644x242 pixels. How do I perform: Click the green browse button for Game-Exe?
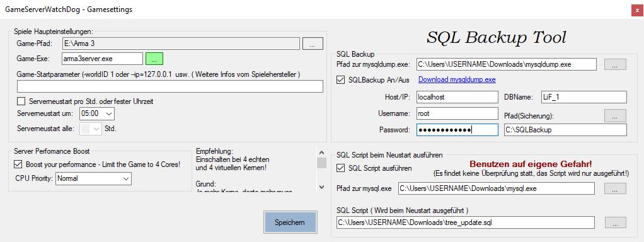click(x=154, y=59)
